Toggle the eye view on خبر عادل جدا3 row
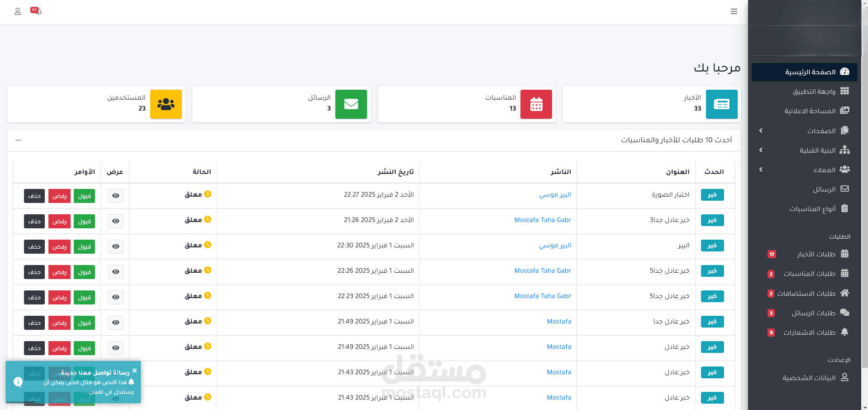 [x=115, y=221]
